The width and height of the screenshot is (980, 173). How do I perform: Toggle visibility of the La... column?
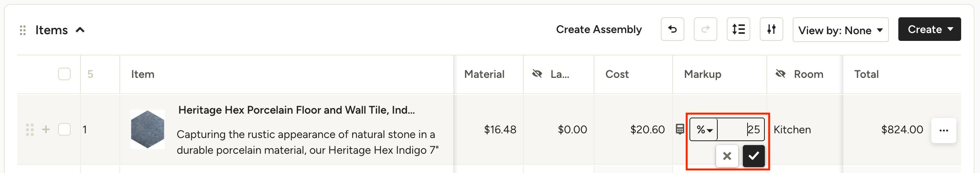pyautogui.click(x=537, y=74)
